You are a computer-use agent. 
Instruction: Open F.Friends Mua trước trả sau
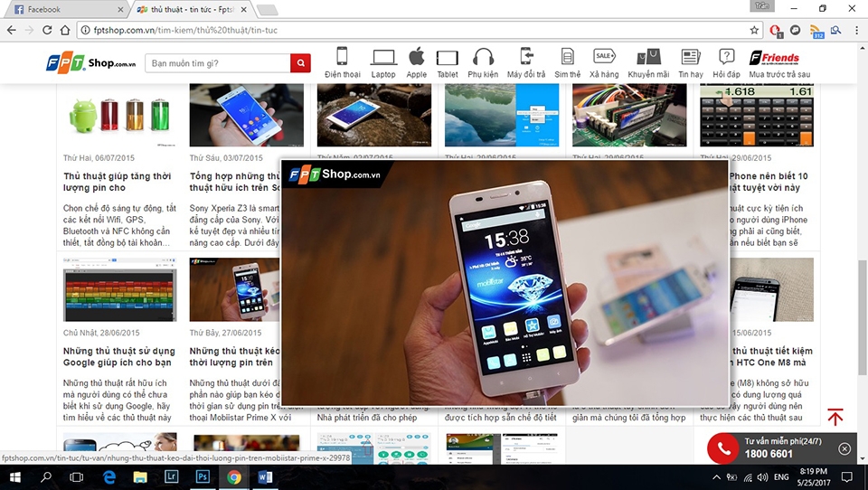coord(779,62)
